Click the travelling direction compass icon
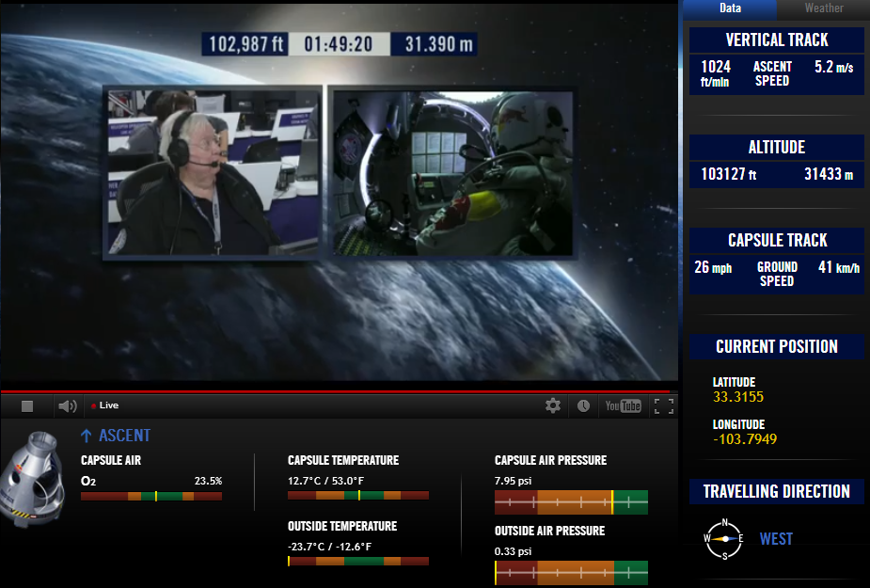This screenshot has height=588, width=870. click(x=724, y=538)
